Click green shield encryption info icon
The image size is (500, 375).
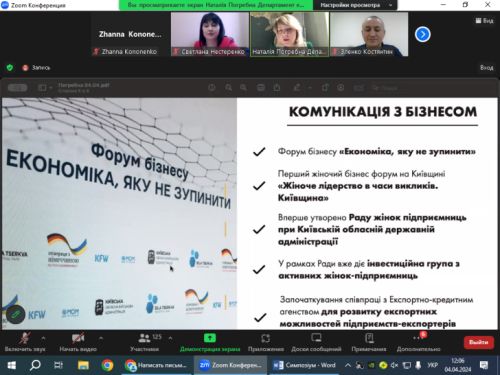[10, 68]
